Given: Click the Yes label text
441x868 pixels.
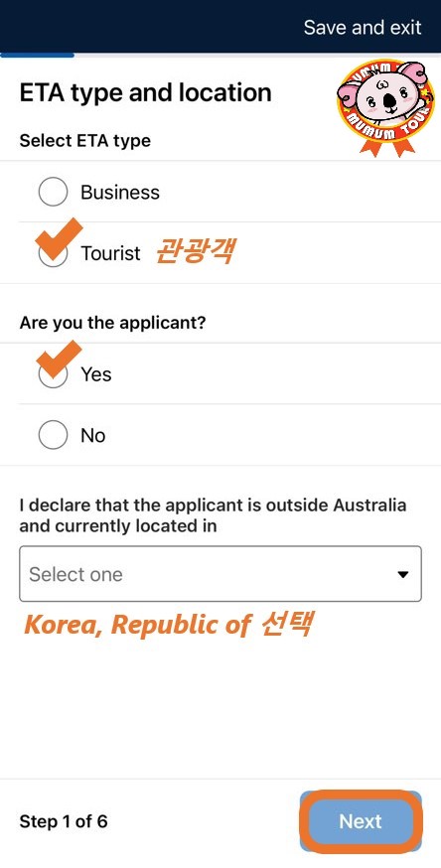Looking at the screenshot, I should point(96,374).
